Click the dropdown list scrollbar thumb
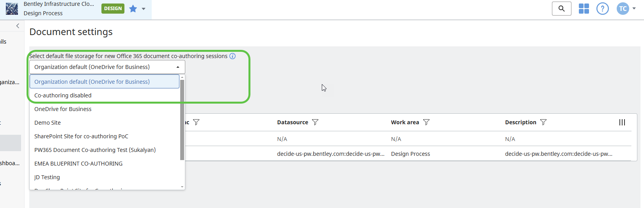The image size is (644, 208). click(182, 120)
